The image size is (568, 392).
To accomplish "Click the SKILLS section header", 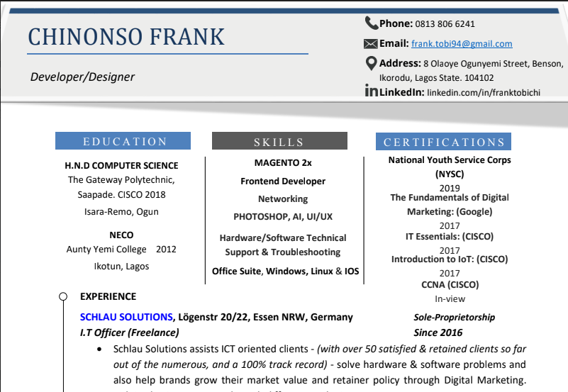I will click(279, 141).
